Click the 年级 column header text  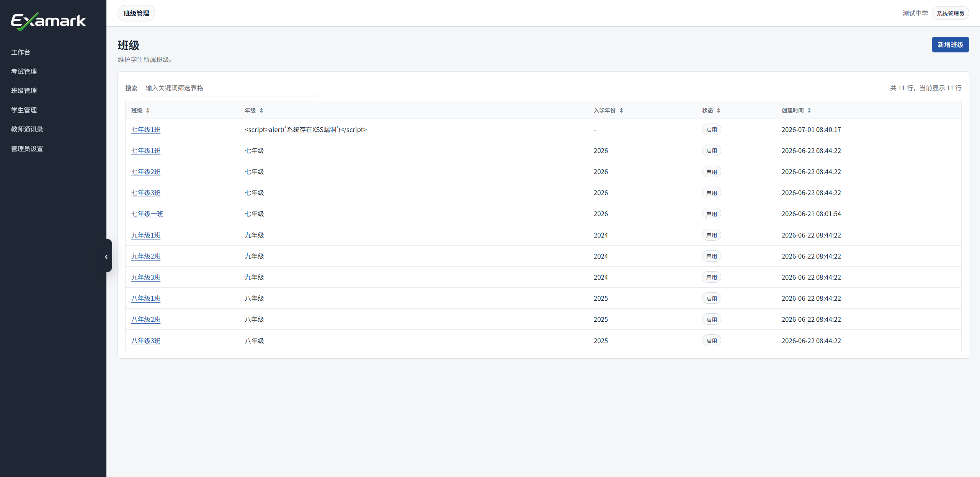tap(250, 111)
